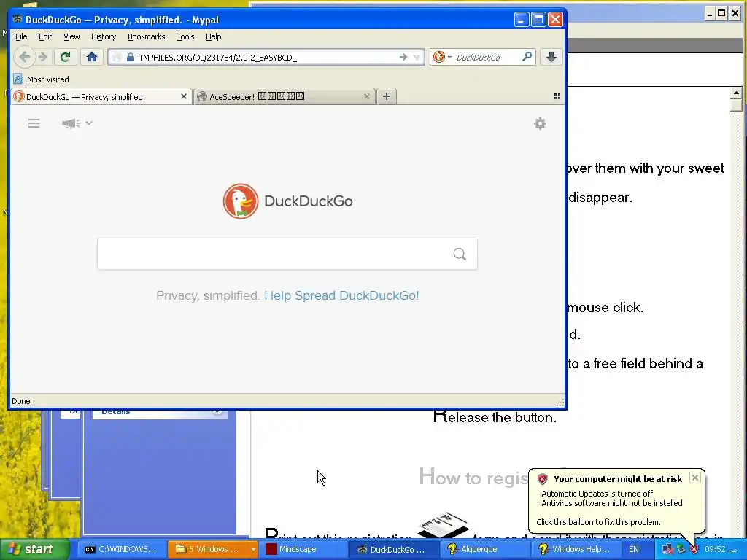The height and width of the screenshot is (560, 747).
Task: Switch to Windows Help taskbar item
Action: (576, 549)
